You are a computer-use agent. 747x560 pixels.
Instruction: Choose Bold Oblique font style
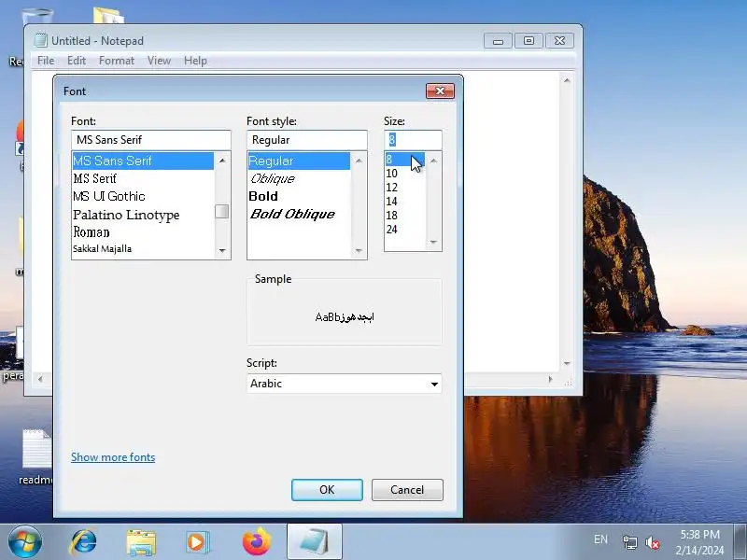(299, 215)
